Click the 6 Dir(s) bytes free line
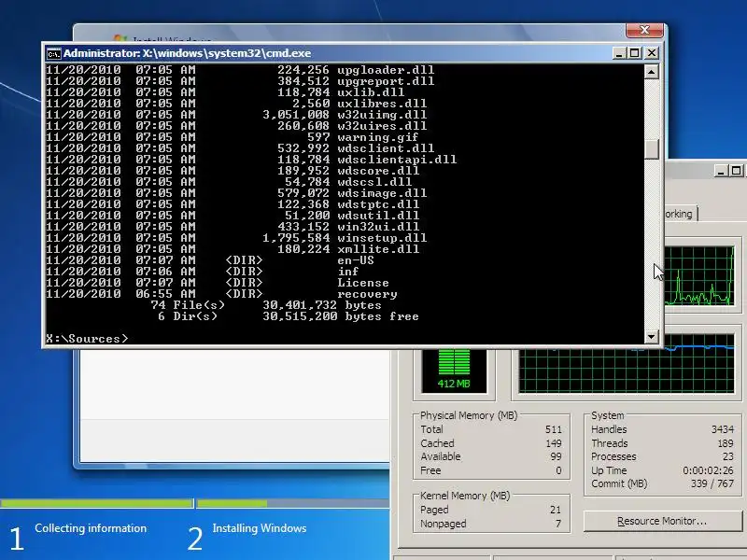The image size is (747, 560). (289, 316)
